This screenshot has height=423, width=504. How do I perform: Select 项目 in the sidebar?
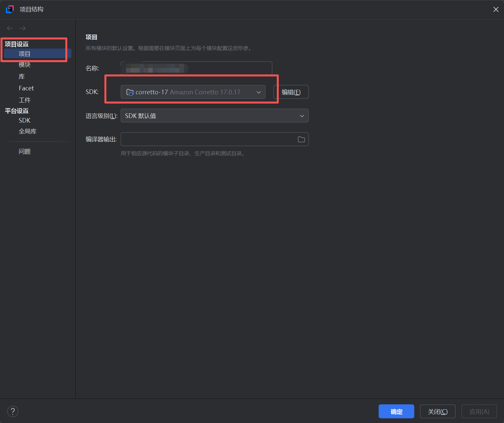coord(37,54)
